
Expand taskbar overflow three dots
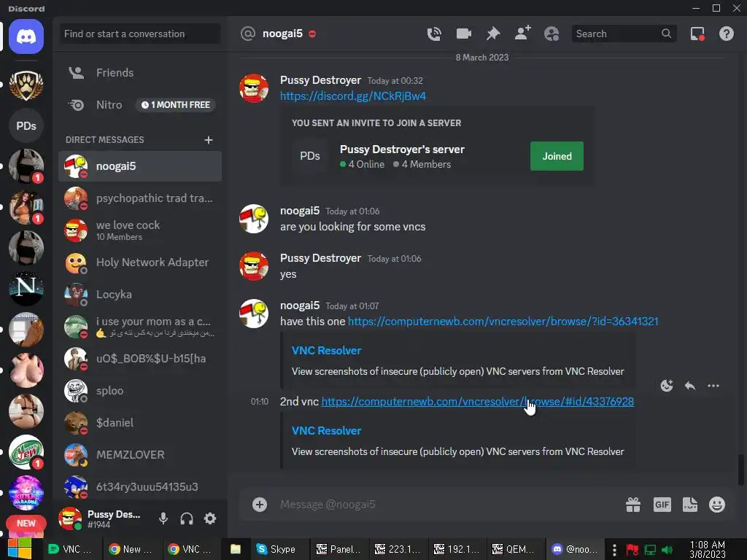click(x=614, y=550)
